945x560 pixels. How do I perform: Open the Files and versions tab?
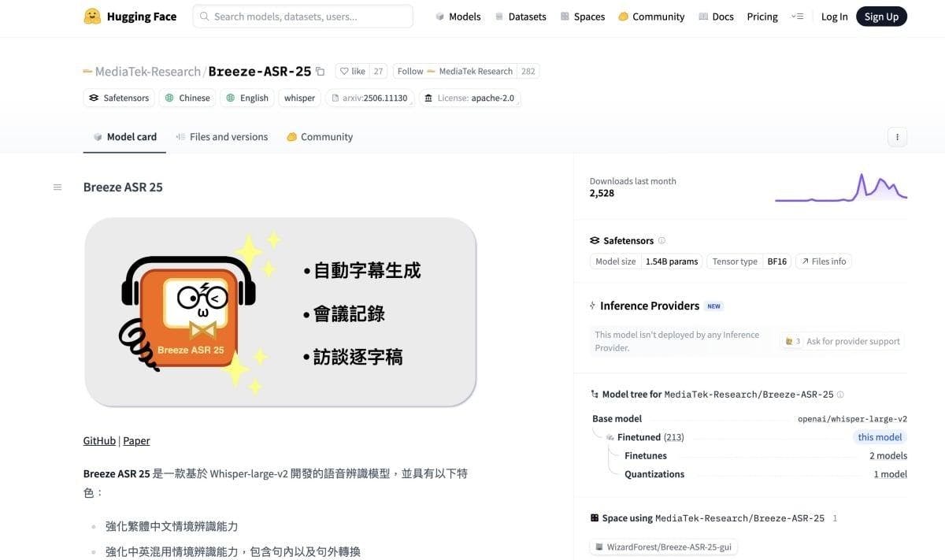pyautogui.click(x=222, y=137)
